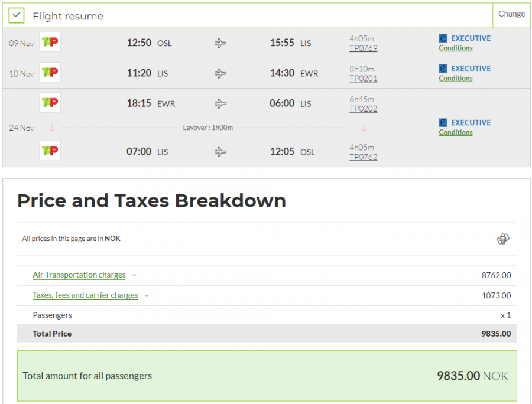
Task: Open flight number TP0201 details
Action: 363,79
